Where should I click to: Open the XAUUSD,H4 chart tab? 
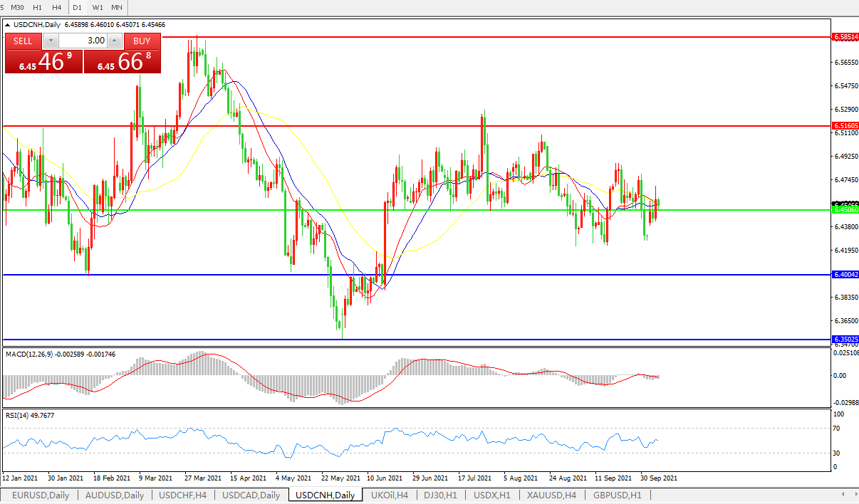coord(552,495)
